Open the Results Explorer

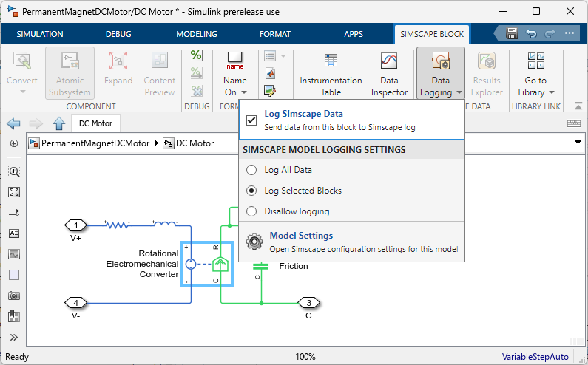pyautogui.click(x=487, y=74)
